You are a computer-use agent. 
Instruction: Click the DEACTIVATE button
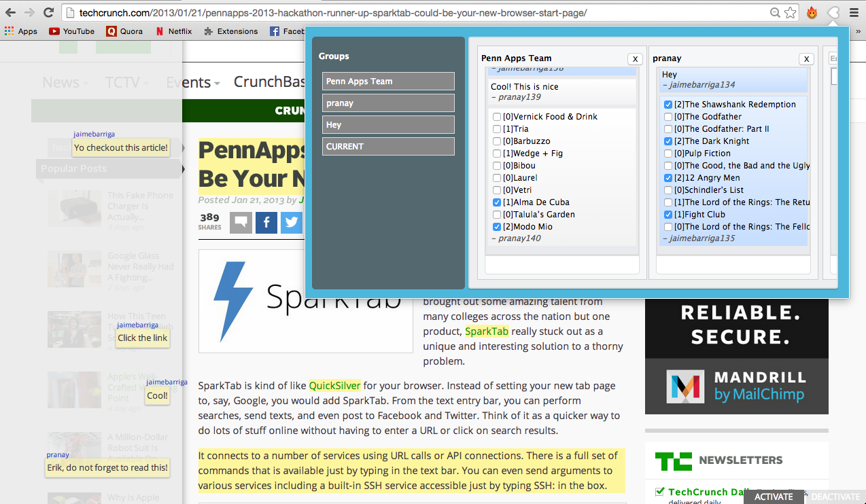point(835,497)
